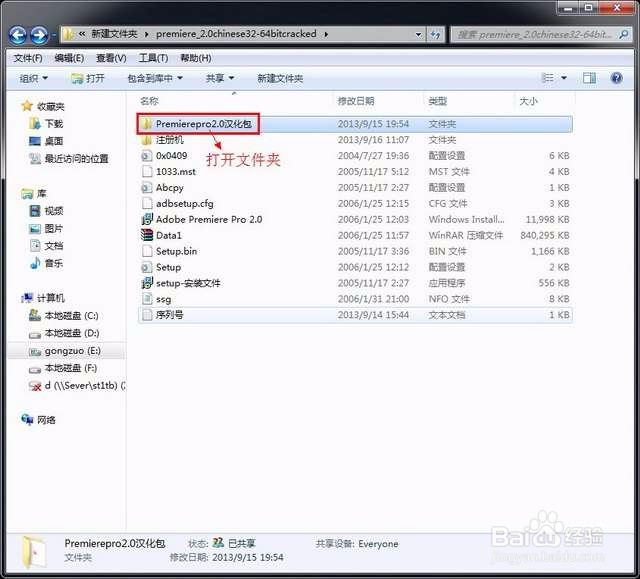Click the 库 libraries node in sidebar
The image size is (640, 579).
point(42,193)
